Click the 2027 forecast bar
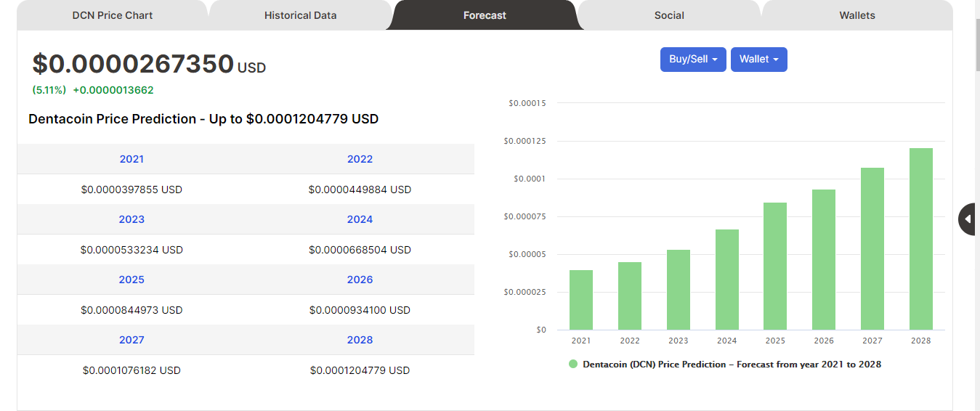Screen dimensions: 980x411 pos(872,249)
